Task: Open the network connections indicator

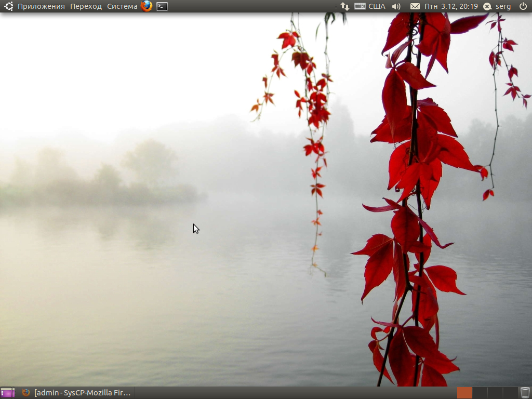Action: click(x=345, y=6)
